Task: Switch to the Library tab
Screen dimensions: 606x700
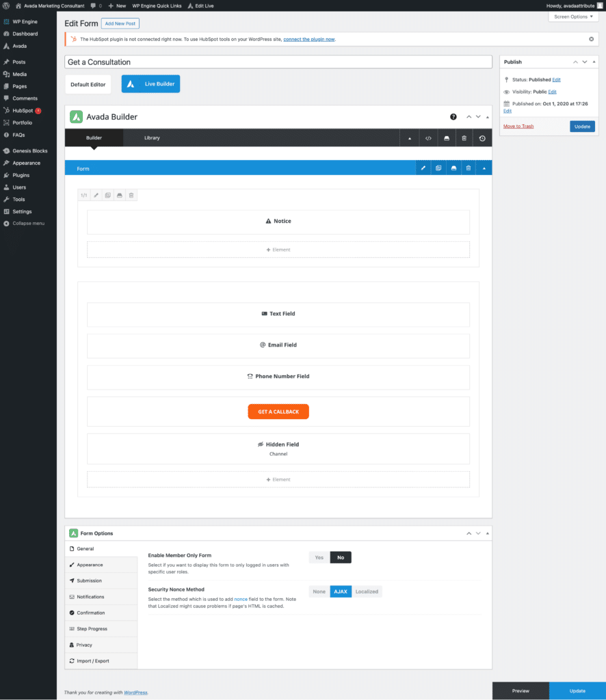Action: click(x=152, y=138)
